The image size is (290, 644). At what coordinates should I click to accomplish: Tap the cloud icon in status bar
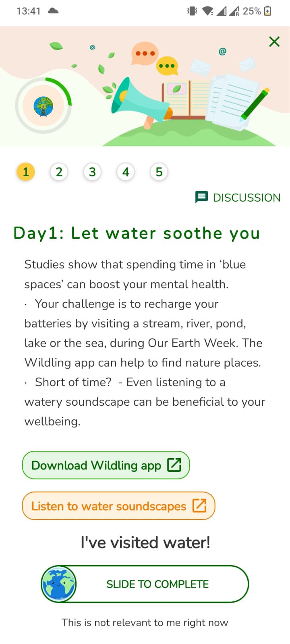53,11
